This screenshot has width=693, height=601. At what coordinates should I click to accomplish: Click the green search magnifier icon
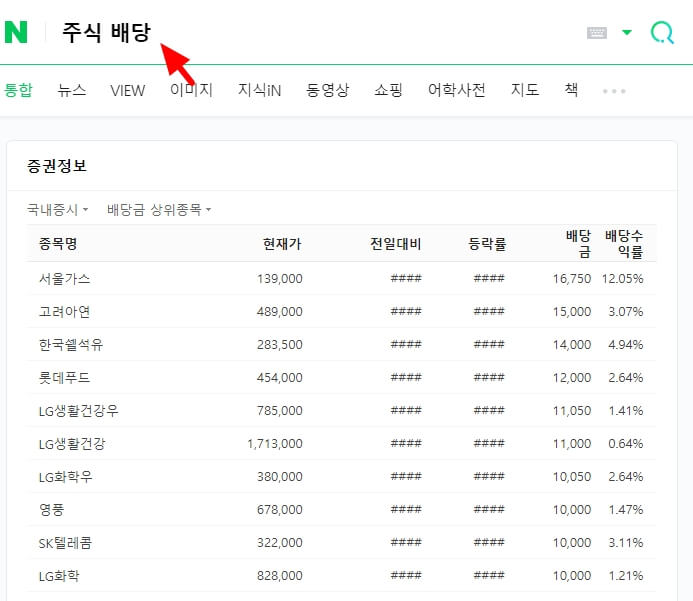[x=662, y=33]
